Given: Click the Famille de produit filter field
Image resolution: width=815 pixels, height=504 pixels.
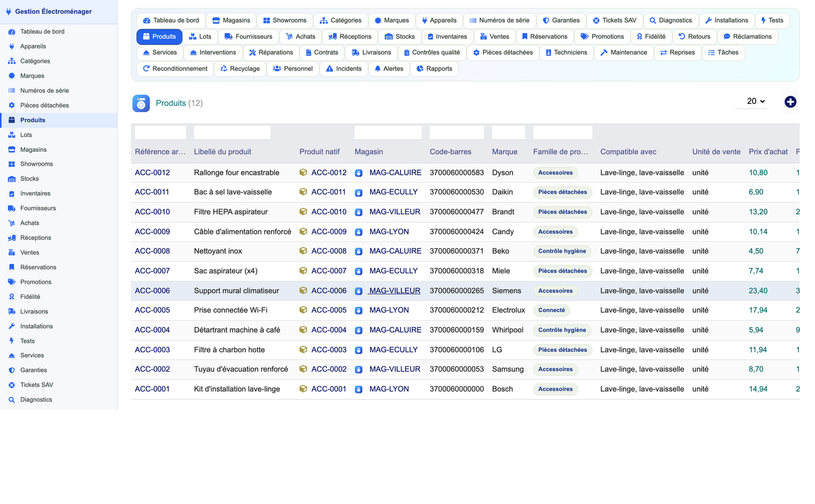Looking at the screenshot, I should tap(562, 132).
